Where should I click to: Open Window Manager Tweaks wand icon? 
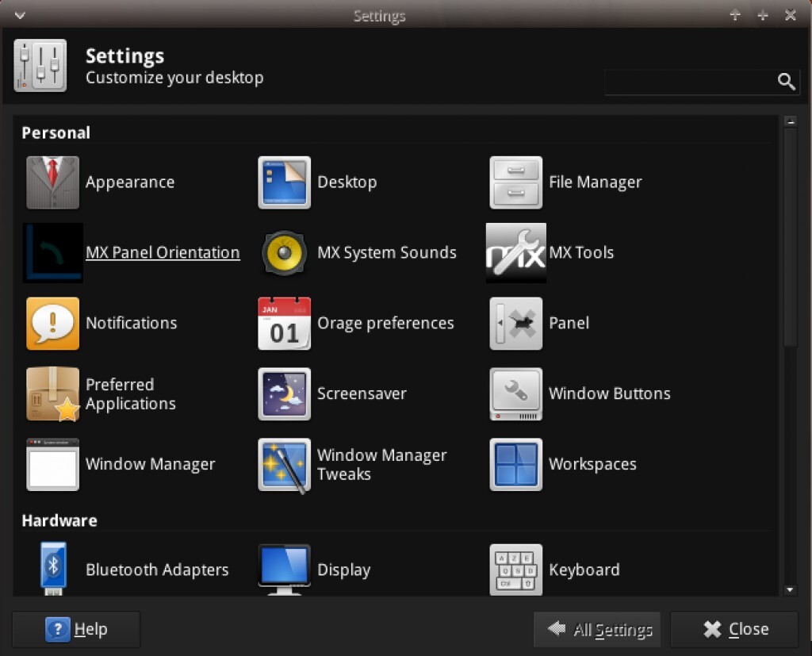pyautogui.click(x=284, y=465)
